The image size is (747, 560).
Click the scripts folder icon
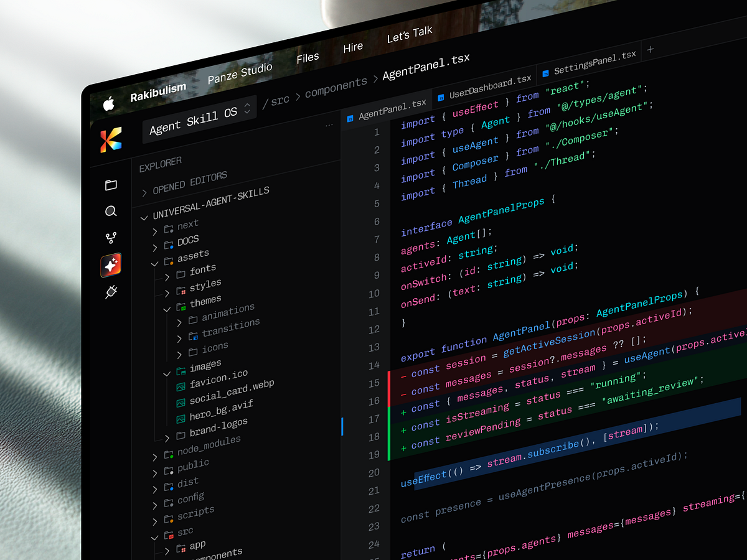[168, 518]
